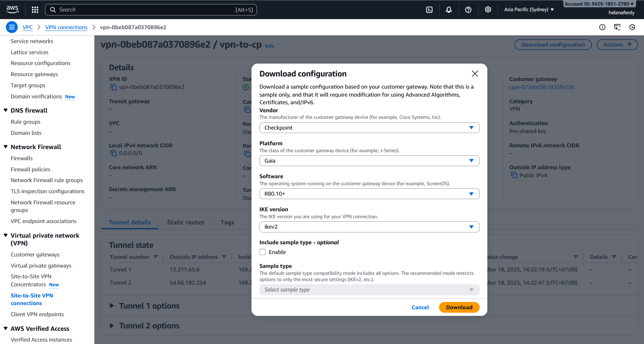Open the AWS services grid menu
This screenshot has height=344, width=644.
click(x=35, y=10)
